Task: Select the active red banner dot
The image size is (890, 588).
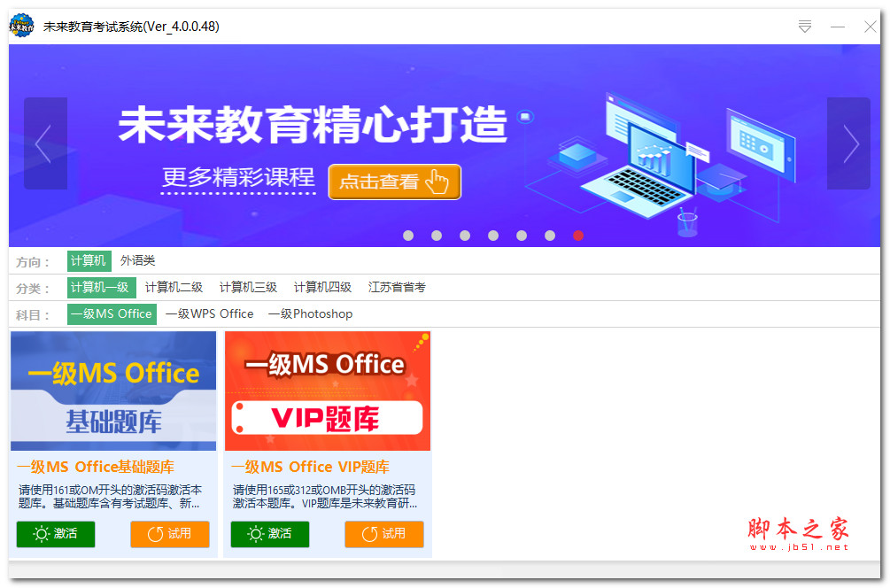Action: point(578,236)
